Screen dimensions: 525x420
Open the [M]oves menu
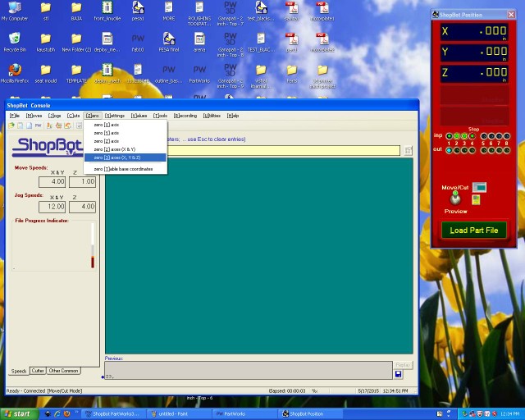[34, 116]
